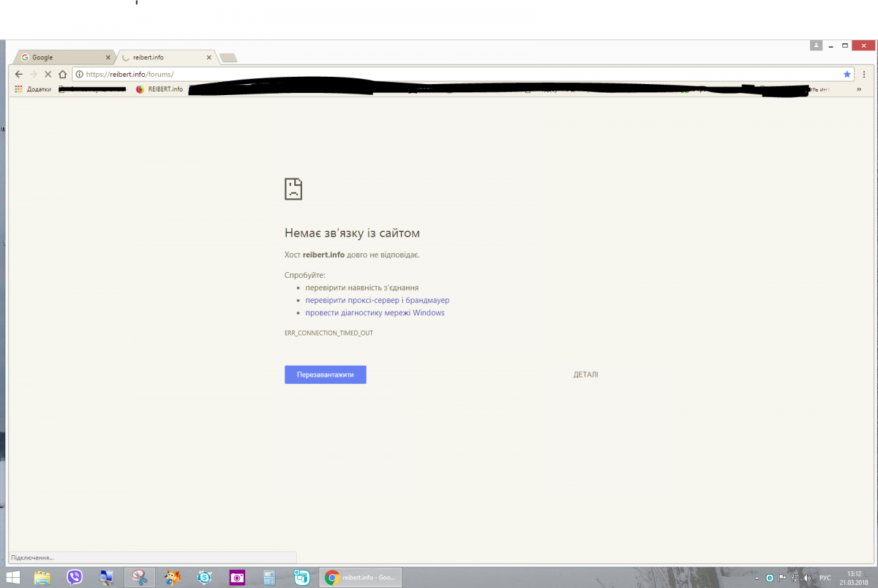The image size is (878, 588).
Task: Click the browser forward arrow
Action: pyautogui.click(x=34, y=74)
